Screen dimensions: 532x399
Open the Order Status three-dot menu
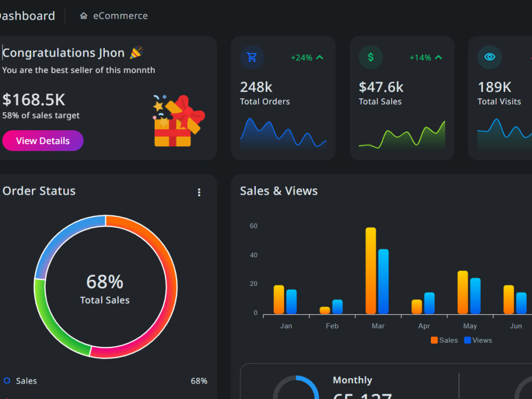(199, 193)
